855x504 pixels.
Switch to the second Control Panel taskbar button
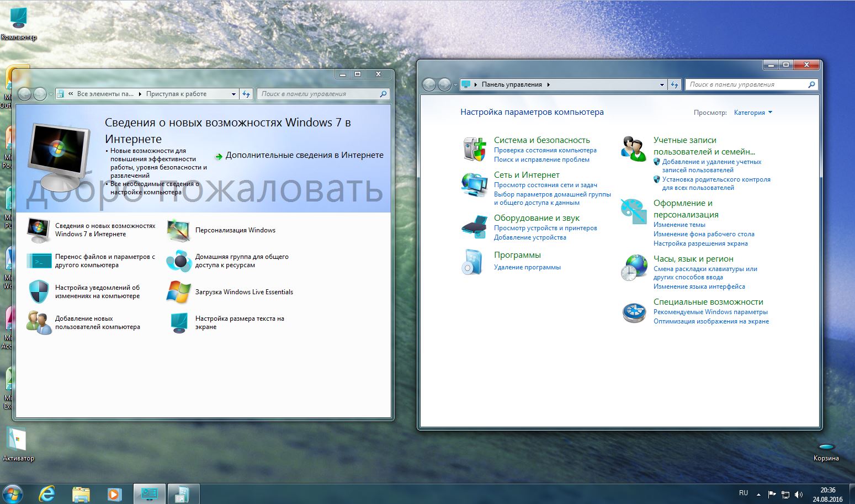pos(183,494)
